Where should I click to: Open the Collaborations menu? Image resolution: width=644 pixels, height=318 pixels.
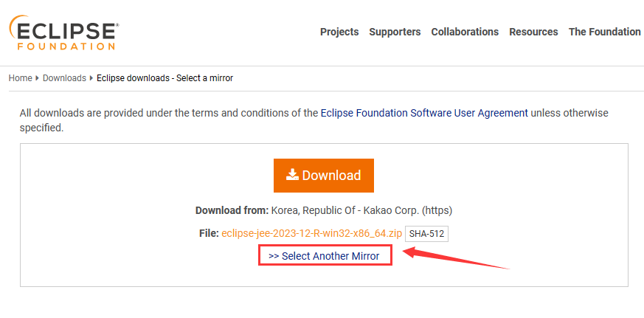(465, 32)
